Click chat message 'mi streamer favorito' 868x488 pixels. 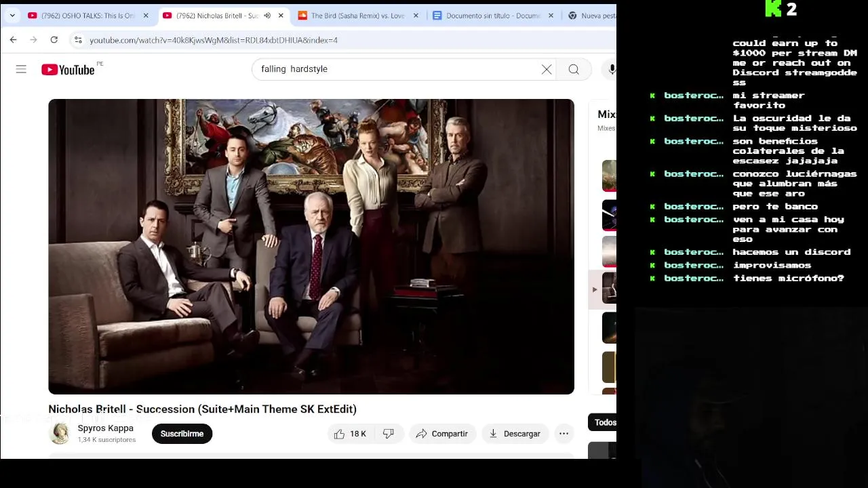tap(769, 100)
